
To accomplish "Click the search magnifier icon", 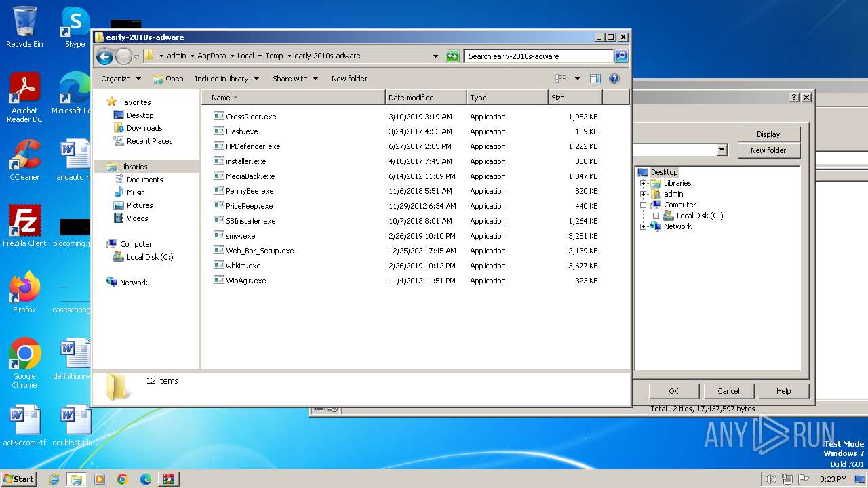I will (620, 56).
